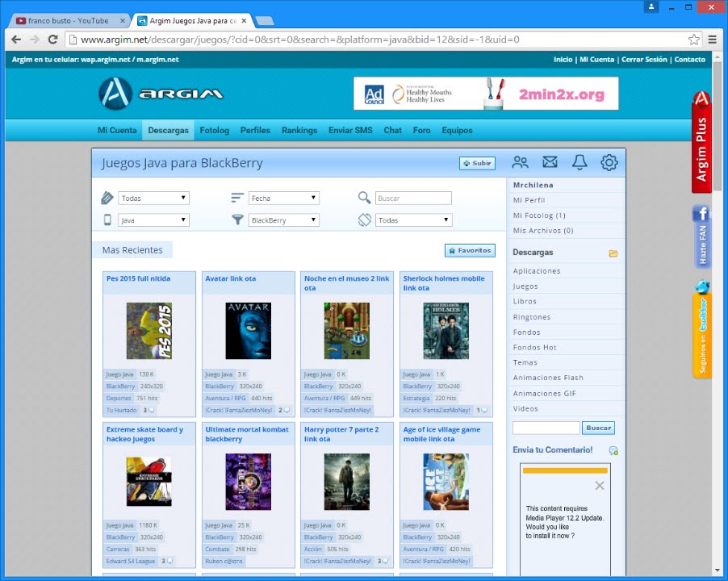The height and width of the screenshot is (581, 728).
Task: Click the Chrome user profile icon
Action: tap(651, 7)
